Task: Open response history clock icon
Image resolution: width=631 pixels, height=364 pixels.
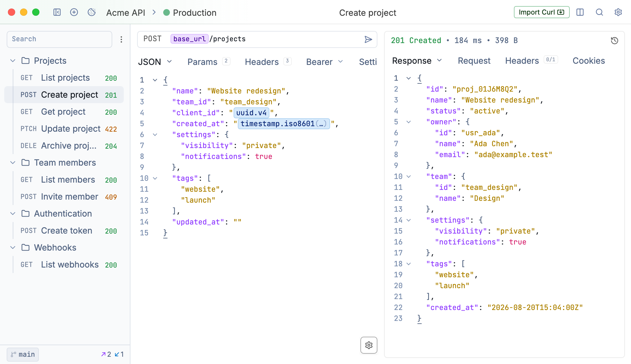Action: click(615, 40)
